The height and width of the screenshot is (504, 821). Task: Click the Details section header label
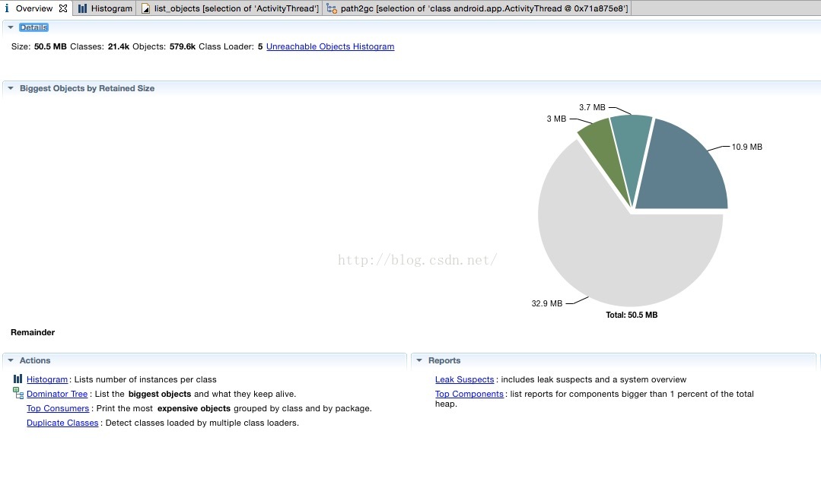[33, 27]
